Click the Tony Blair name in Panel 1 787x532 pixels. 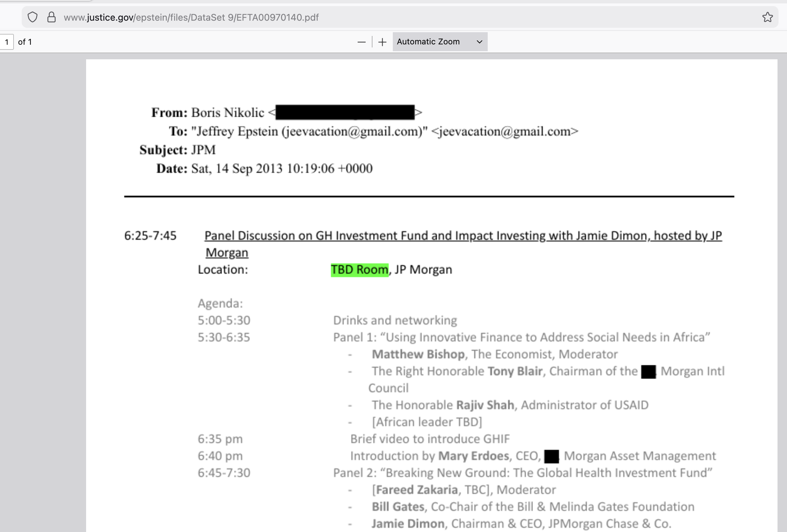[x=515, y=371]
